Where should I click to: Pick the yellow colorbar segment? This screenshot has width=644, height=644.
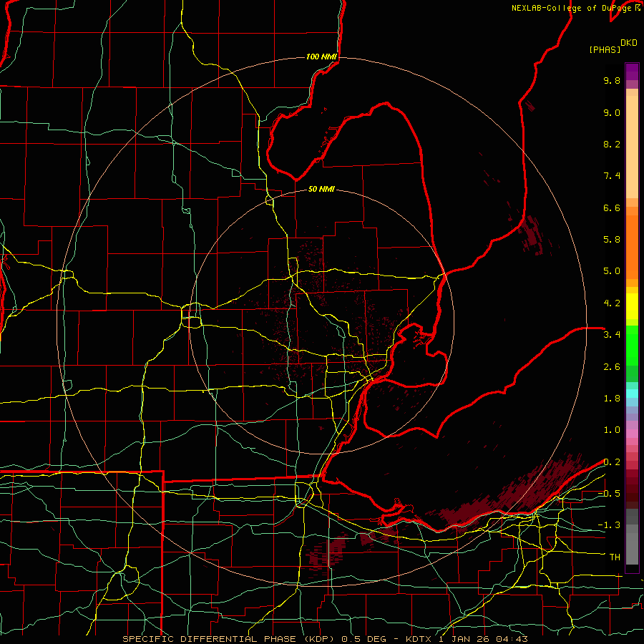tap(632, 306)
